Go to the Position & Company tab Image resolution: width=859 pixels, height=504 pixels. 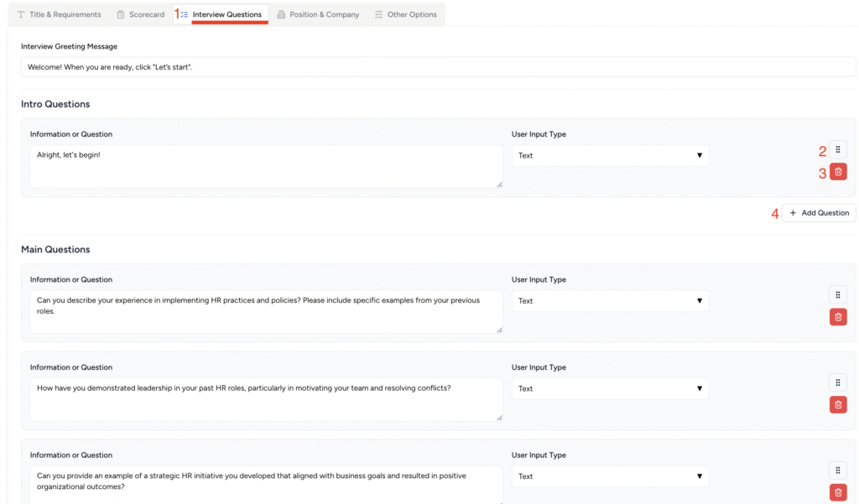click(x=318, y=14)
